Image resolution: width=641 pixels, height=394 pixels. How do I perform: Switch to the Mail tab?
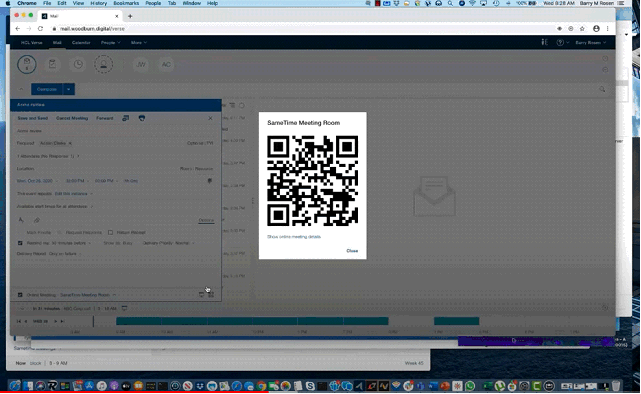[57, 43]
